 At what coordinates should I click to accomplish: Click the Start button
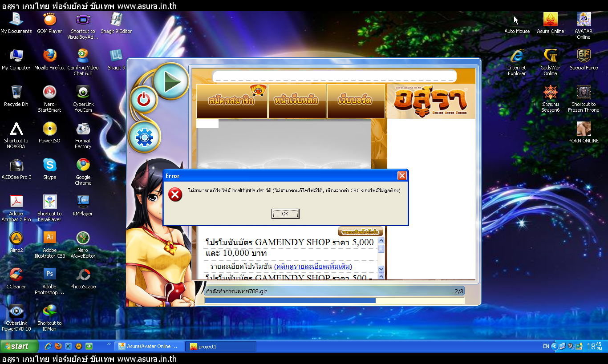tap(19, 346)
